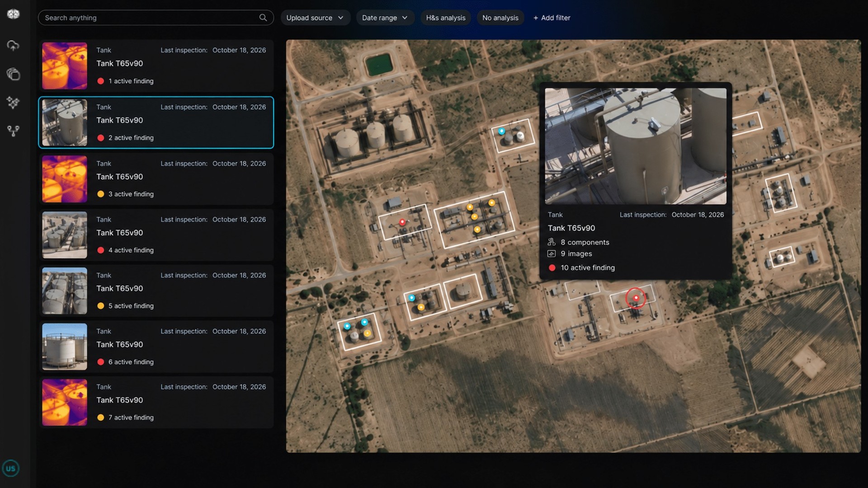Image resolution: width=868 pixels, height=488 pixels.
Task: Open the cloud upload sidebar icon
Action: [x=13, y=45]
